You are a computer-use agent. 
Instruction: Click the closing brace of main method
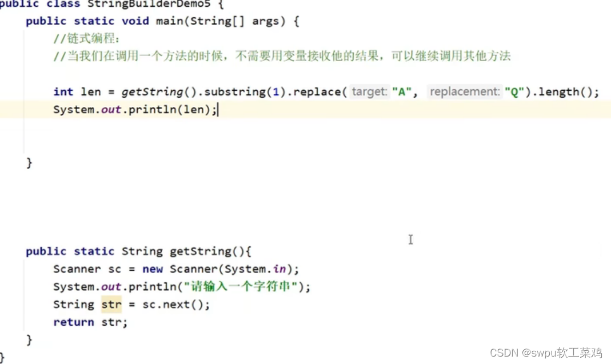(x=29, y=162)
